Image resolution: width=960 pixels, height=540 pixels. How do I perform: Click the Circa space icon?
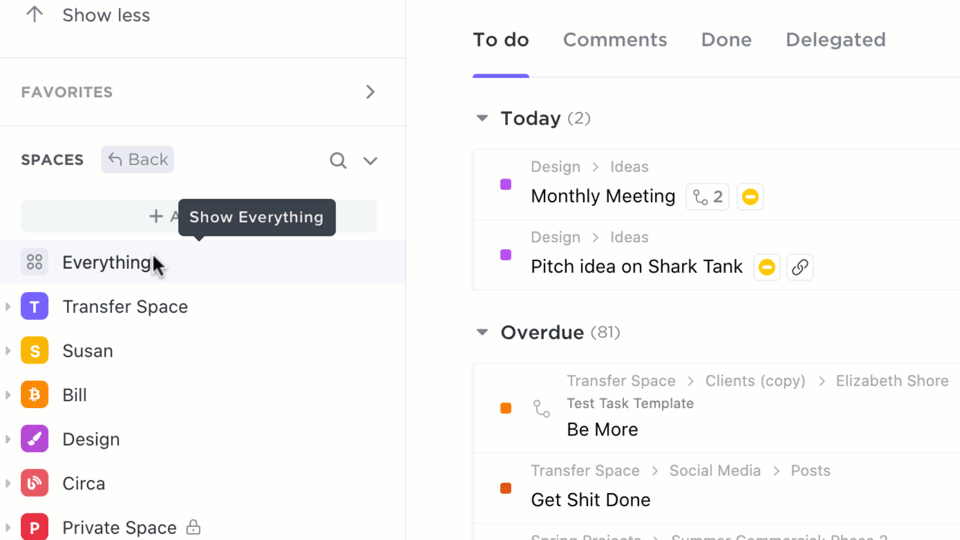pos(35,483)
